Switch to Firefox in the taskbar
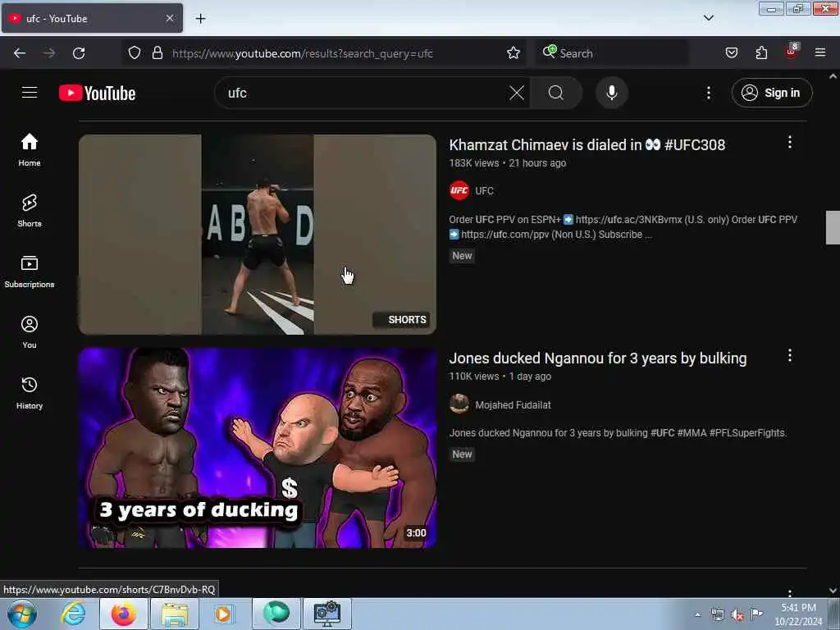The width and height of the screenshot is (840, 630). (124, 614)
